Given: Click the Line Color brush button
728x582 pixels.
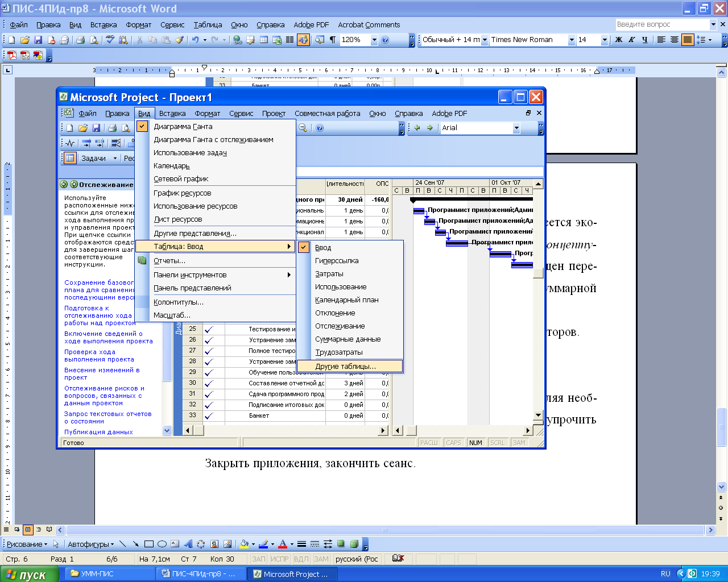Looking at the screenshot, I should coord(263,544).
